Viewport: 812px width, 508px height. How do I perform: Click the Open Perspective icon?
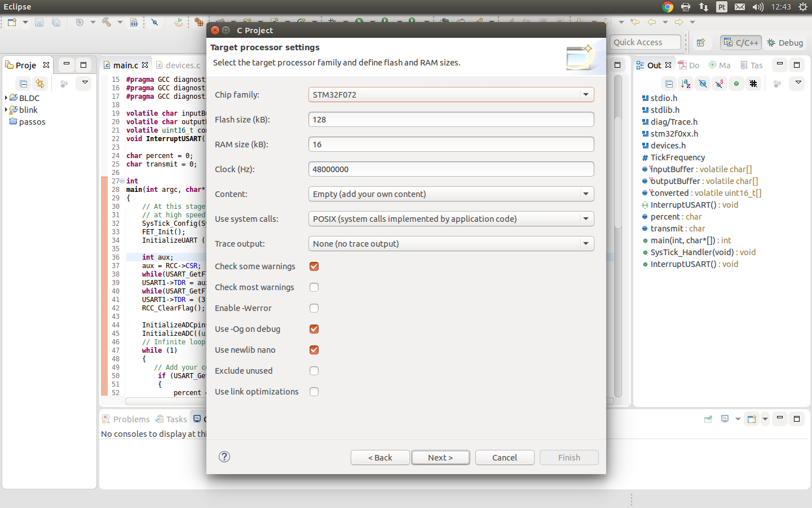click(x=701, y=42)
